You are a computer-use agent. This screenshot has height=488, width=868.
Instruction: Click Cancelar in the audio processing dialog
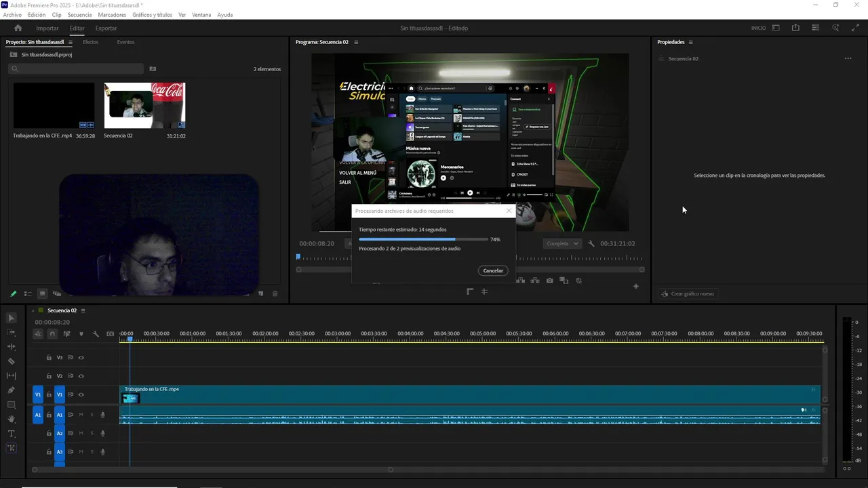click(493, 270)
